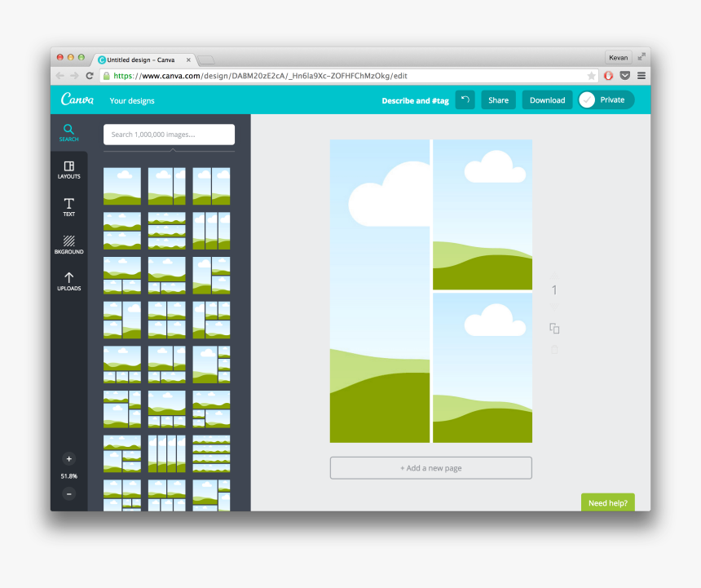
Task: Open Your designs from the top bar
Action: coord(132,100)
